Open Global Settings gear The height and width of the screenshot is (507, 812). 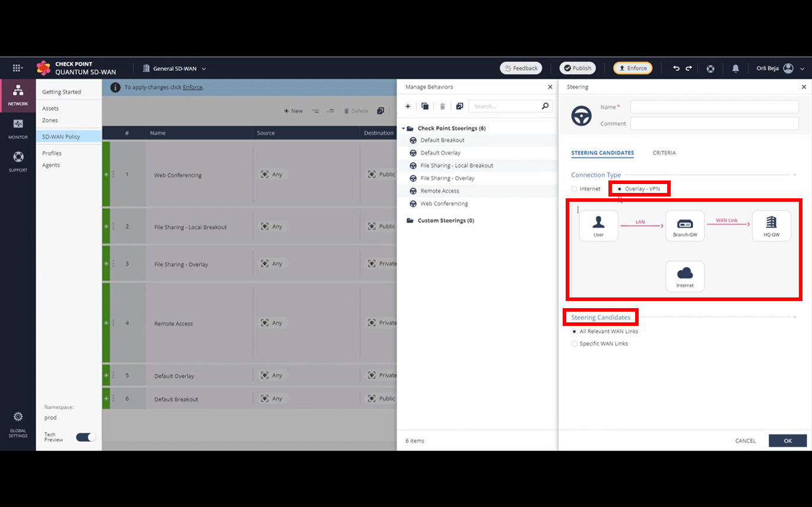[18, 424]
